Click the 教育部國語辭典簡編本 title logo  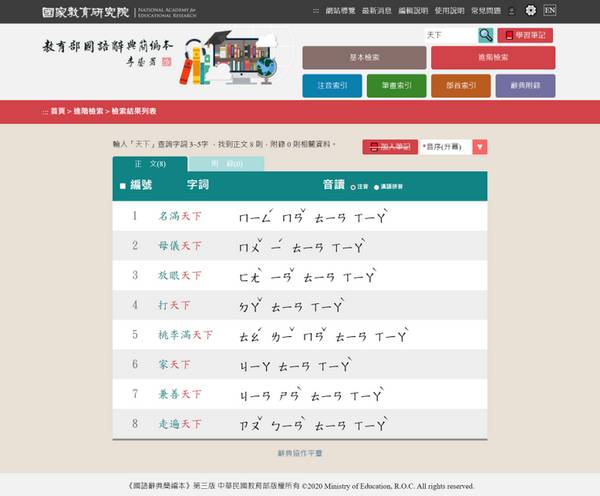108,53
